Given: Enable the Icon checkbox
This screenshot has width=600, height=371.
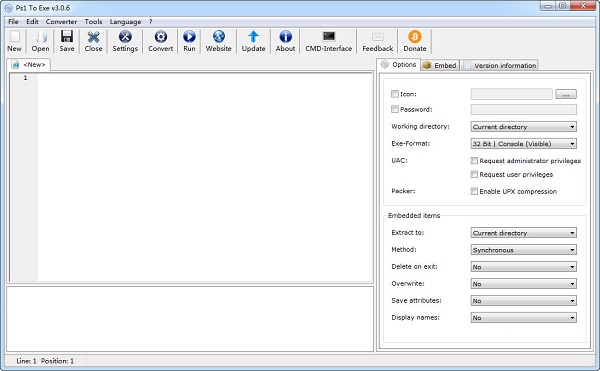Looking at the screenshot, I should point(395,94).
